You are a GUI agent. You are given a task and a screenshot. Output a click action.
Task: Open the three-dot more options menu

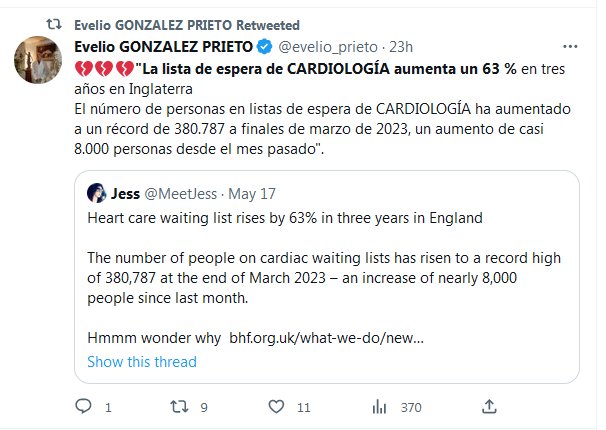pyautogui.click(x=569, y=47)
